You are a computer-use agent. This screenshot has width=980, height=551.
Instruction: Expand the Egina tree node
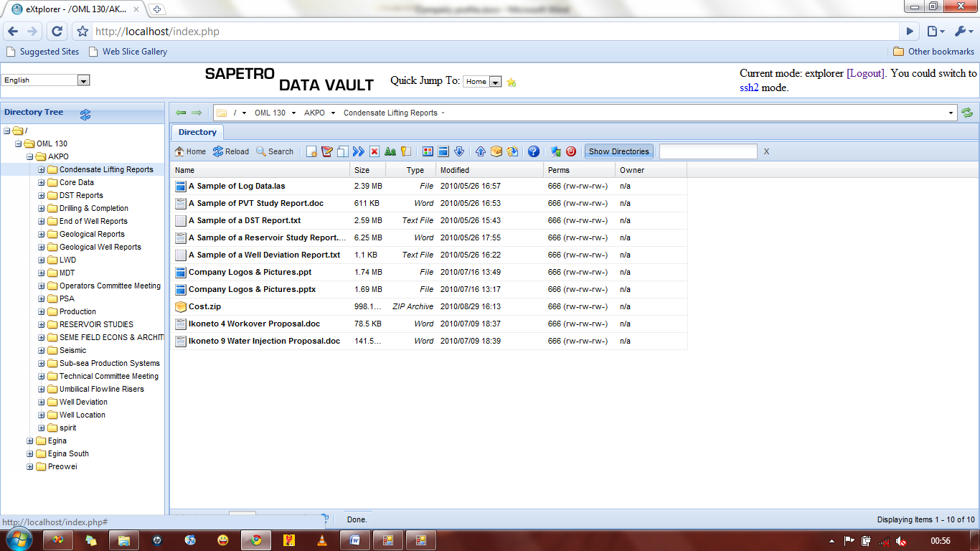pyautogui.click(x=29, y=441)
